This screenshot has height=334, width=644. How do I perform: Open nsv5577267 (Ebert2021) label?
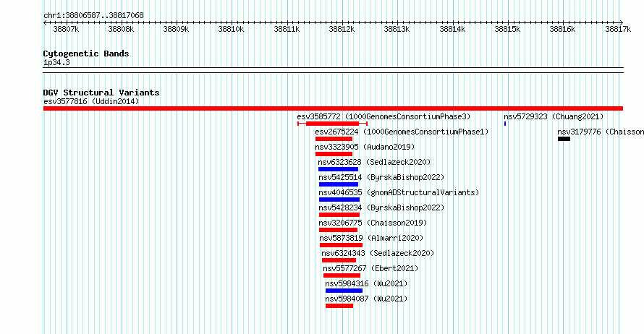click(370, 268)
